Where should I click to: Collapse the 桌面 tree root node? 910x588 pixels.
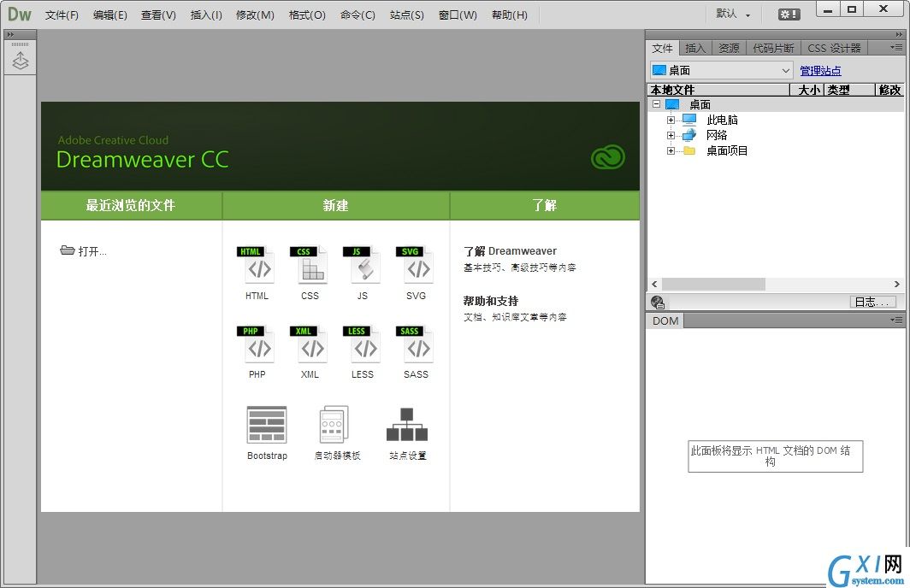[656, 104]
